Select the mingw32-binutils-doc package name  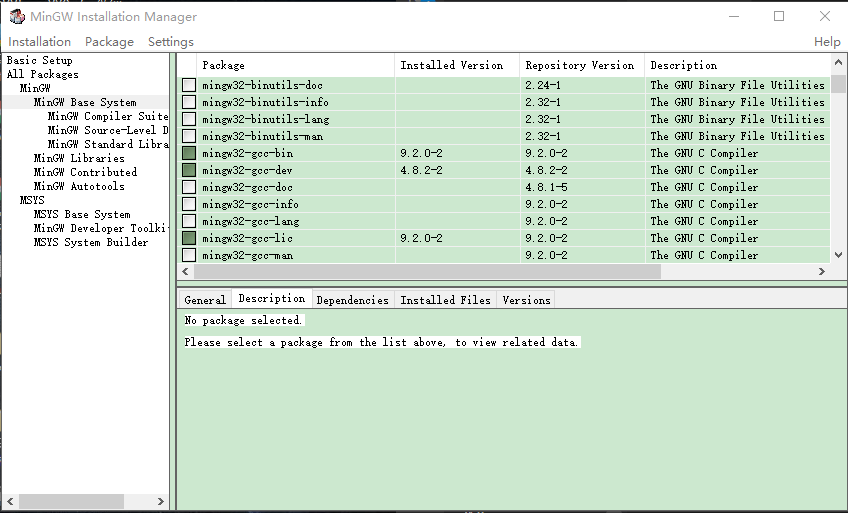pos(262,85)
